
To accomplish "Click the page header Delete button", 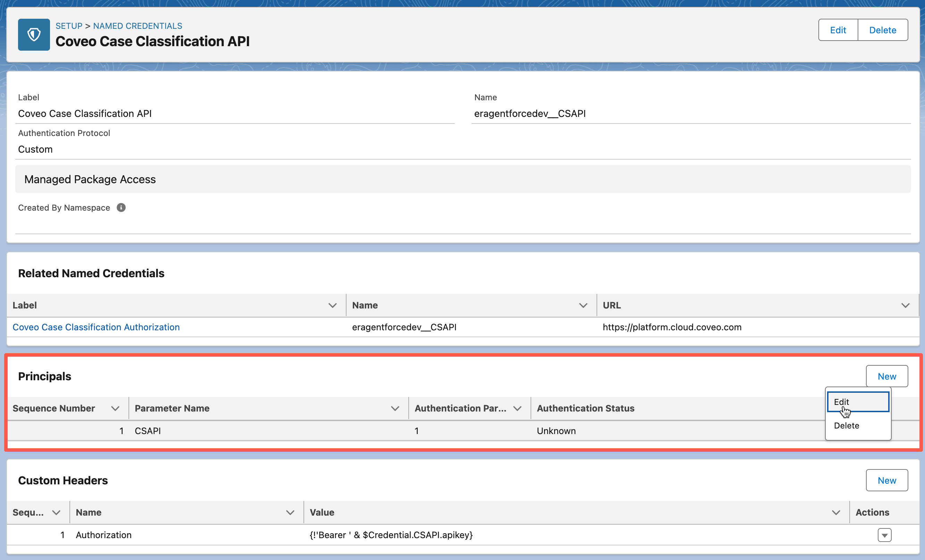I will point(883,30).
